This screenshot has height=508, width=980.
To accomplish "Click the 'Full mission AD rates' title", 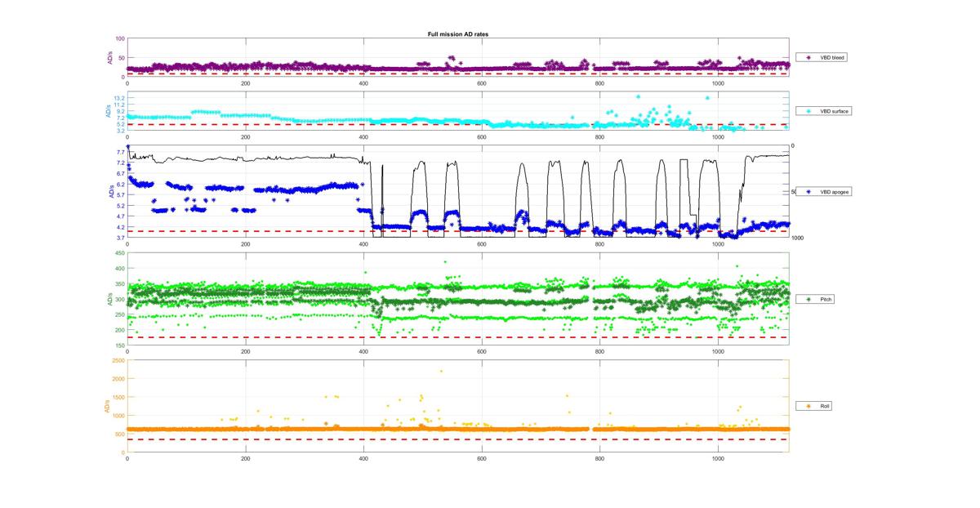I will [x=458, y=34].
